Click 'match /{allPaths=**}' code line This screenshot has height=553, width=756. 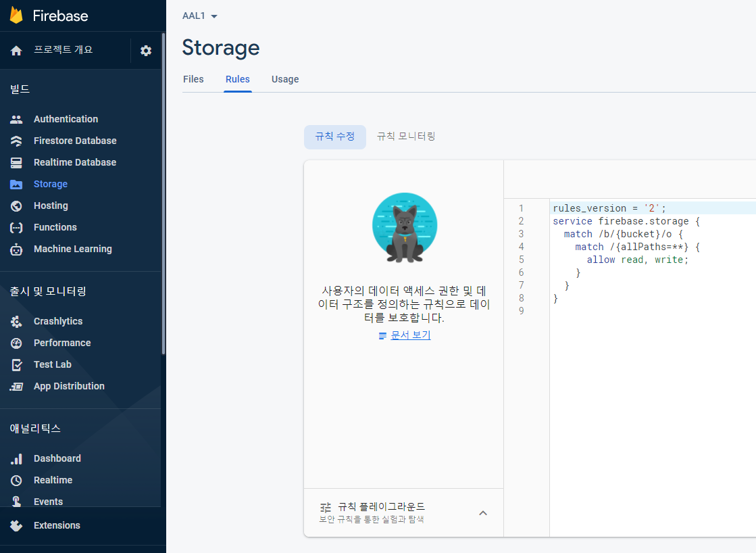[637, 247]
